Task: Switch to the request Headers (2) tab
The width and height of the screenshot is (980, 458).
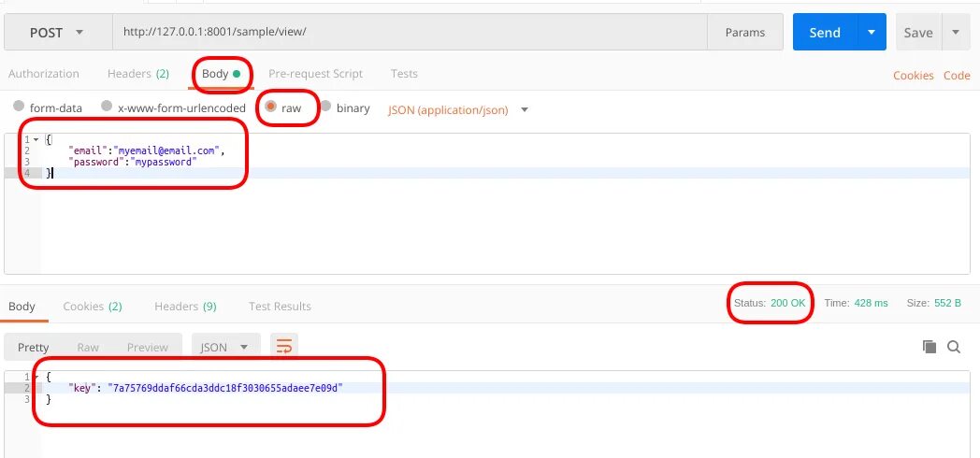Action: [x=138, y=74]
